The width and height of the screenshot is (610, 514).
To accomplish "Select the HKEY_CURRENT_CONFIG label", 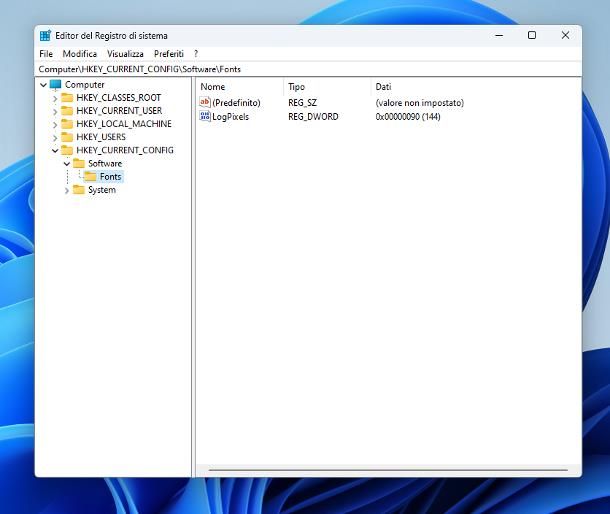I will point(125,150).
